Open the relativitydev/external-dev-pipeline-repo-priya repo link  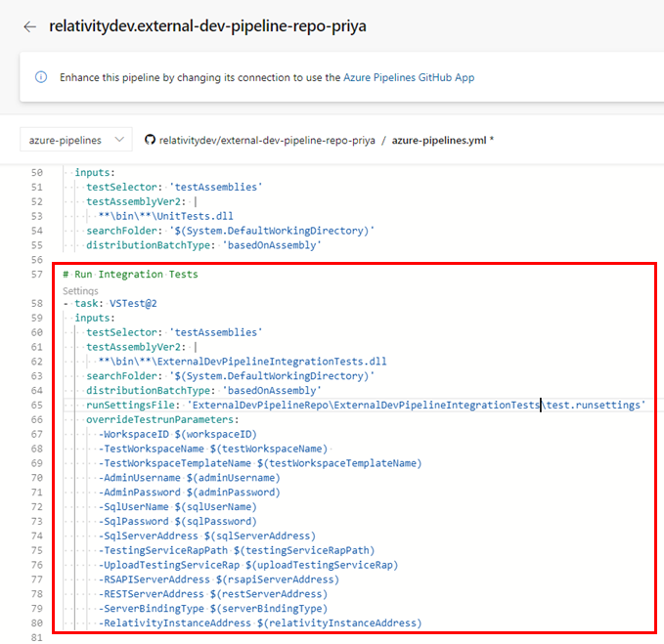[267, 140]
